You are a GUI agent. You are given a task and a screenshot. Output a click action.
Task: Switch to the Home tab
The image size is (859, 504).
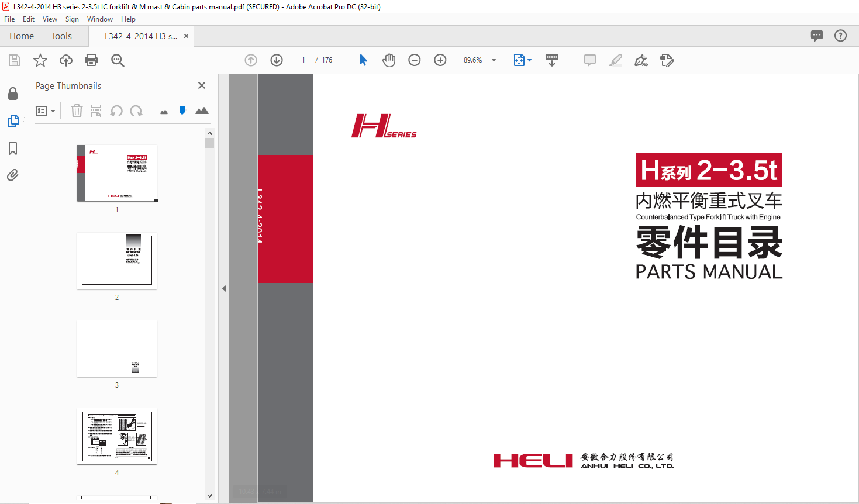pyautogui.click(x=22, y=36)
